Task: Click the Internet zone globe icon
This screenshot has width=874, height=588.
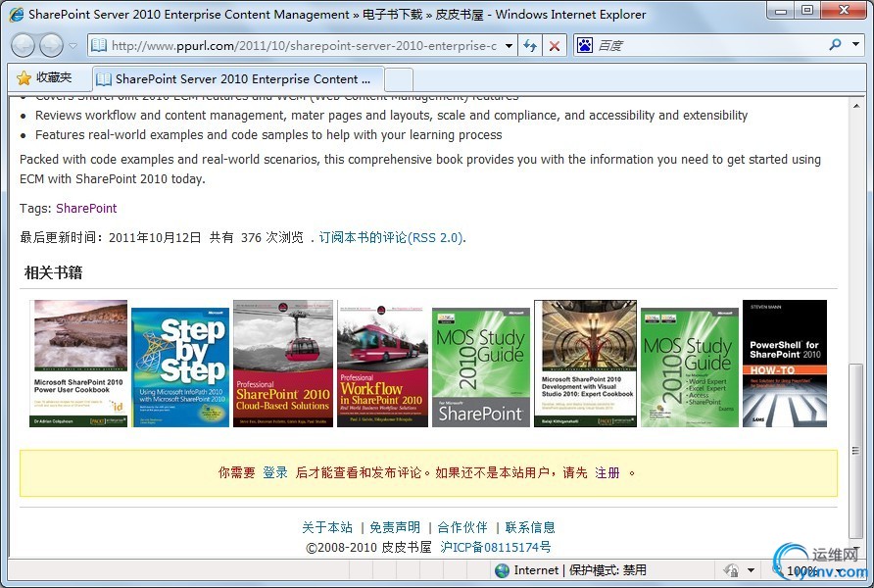Action: coord(503,570)
